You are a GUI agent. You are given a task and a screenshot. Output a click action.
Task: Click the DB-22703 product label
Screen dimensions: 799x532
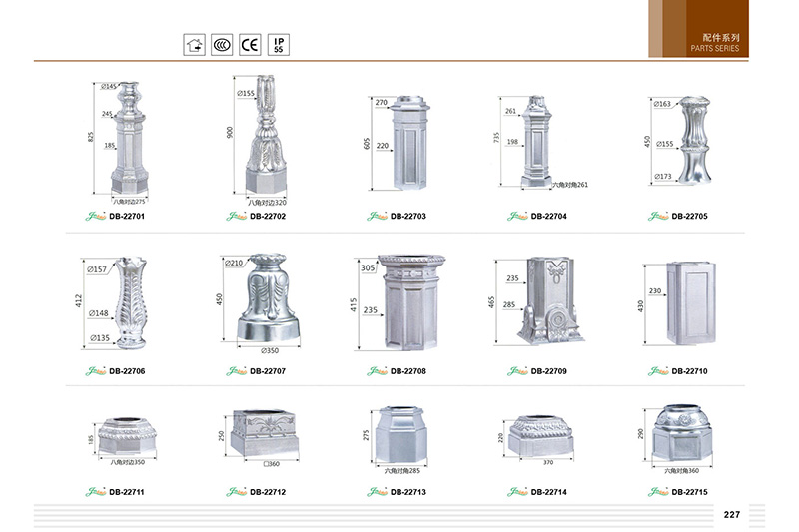coord(408,216)
